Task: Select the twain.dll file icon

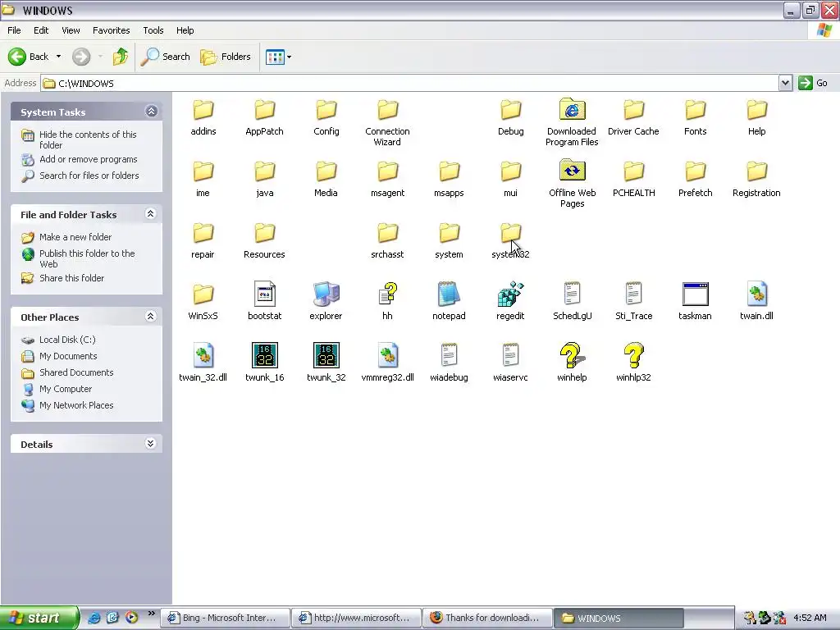Action: (756, 294)
